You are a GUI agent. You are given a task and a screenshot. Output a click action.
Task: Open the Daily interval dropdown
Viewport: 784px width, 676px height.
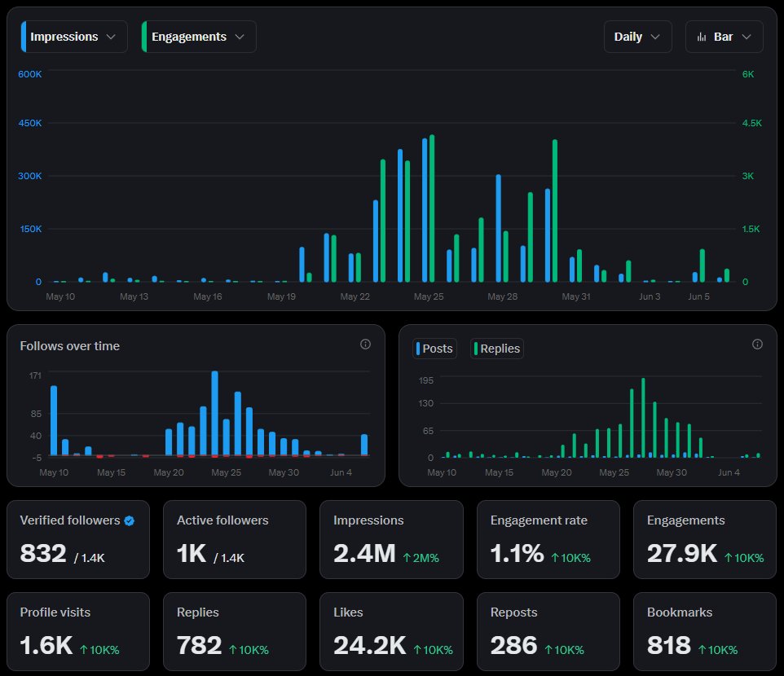tap(637, 37)
